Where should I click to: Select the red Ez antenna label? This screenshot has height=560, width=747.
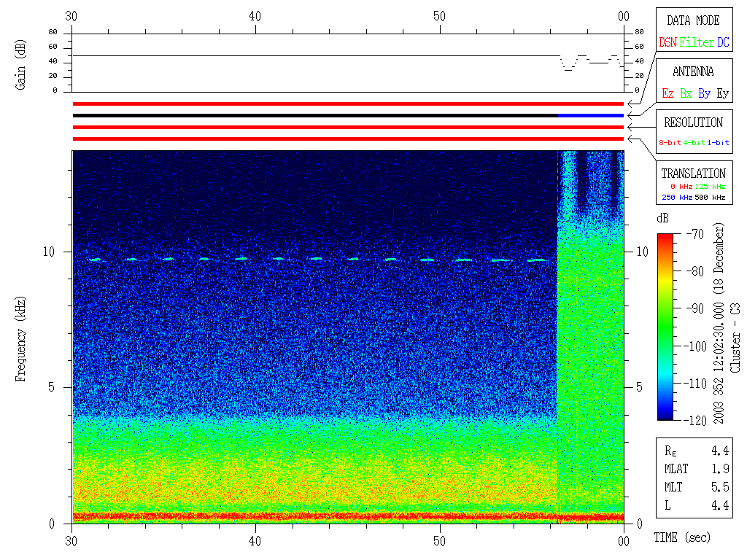pyautogui.click(x=667, y=94)
